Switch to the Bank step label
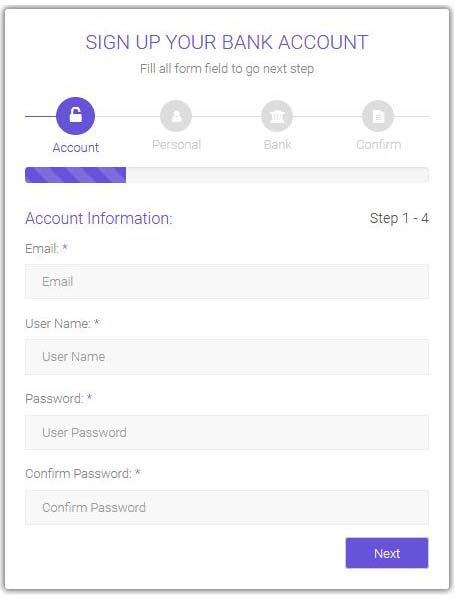The width and height of the screenshot is (455, 600). pos(277,145)
